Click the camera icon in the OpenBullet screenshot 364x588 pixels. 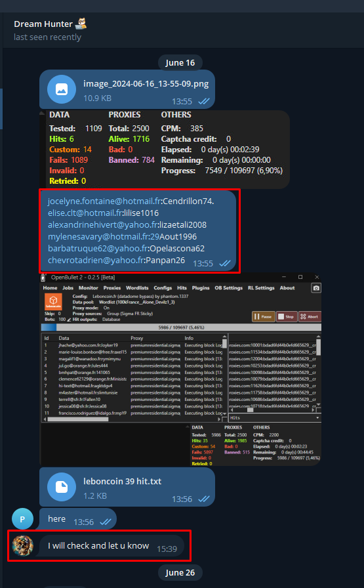[x=316, y=288]
